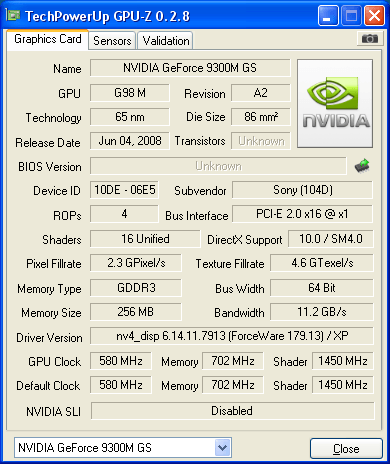Click the GPU Clock field 580 MHz
Image resolution: width=390 pixels, height=464 pixels.
click(x=121, y=361)
